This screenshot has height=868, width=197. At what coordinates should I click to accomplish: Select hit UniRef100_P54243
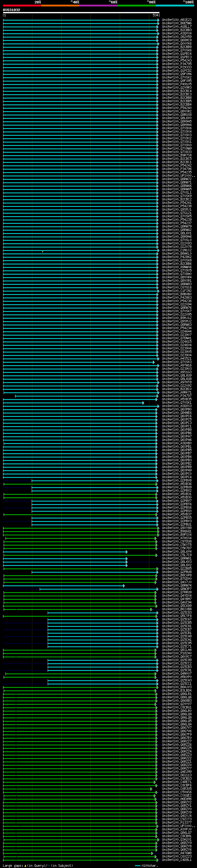tap(177, 61)
